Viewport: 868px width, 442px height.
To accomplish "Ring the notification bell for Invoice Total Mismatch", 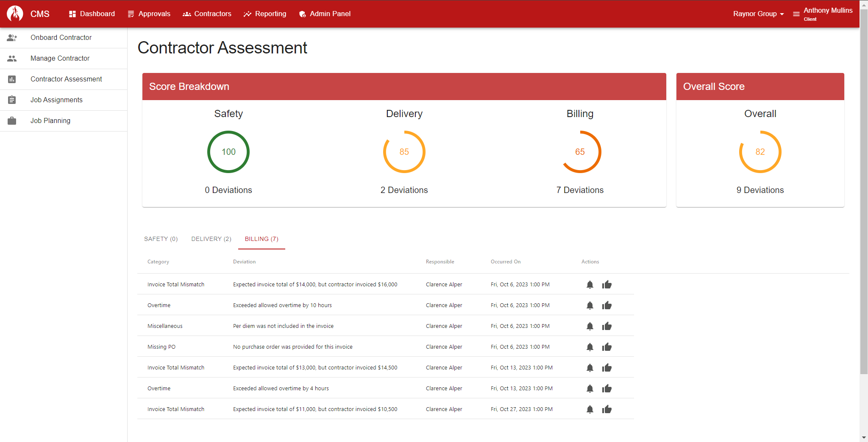I will (x=590, y=284).
